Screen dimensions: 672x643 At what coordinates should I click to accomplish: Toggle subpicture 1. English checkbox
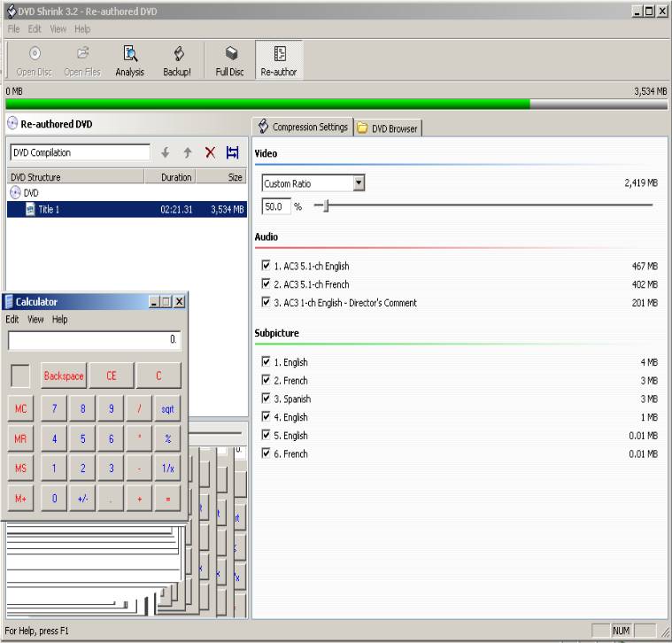266,361
